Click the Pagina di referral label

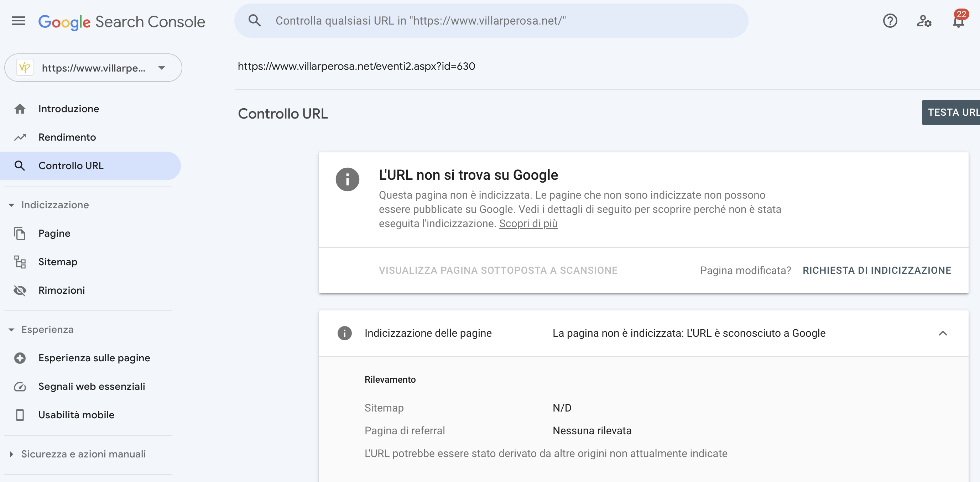[x=405, y=431]
